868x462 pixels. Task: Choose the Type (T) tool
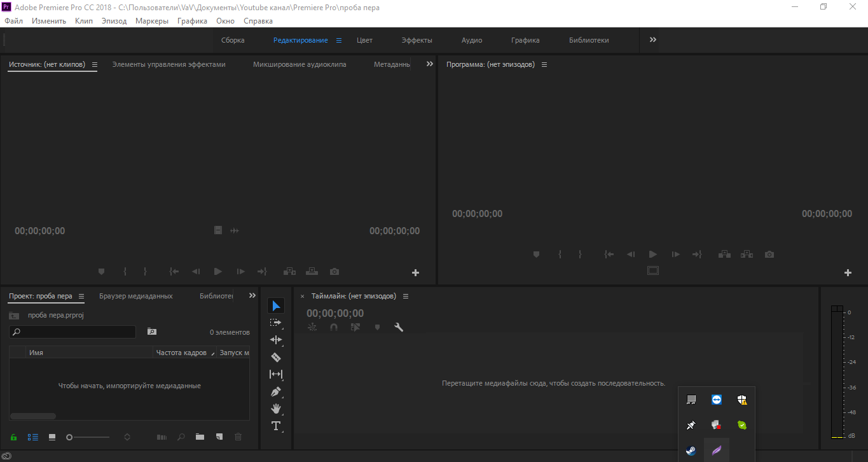276,426
